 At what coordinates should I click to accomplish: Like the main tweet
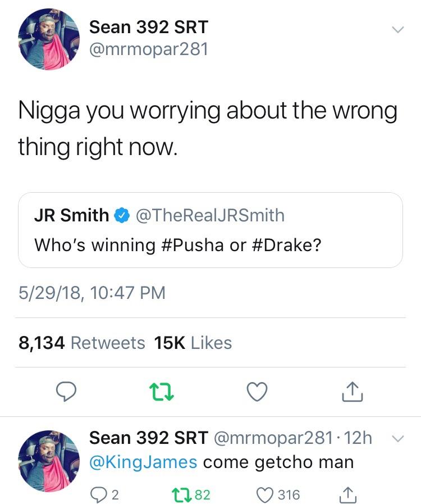[x=258, y=392]
